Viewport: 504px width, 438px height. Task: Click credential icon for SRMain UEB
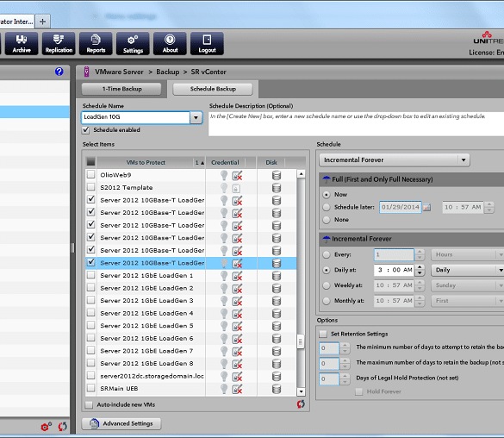237,389
